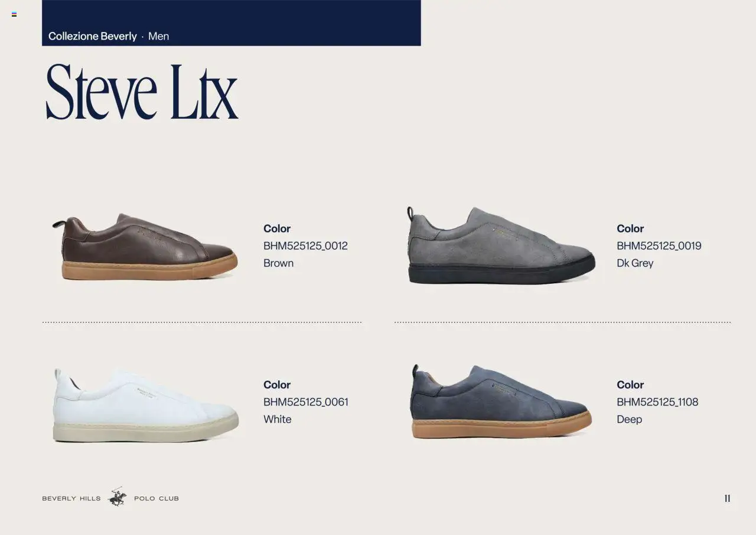Click the Men label in header
The width and height of the screenshot is (756, 535).
tap(158, 36)
